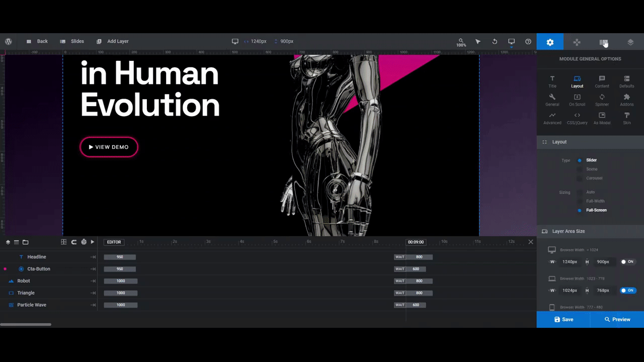Image resolution: width=644 pixels, height=362 pixels.
Task: Open the As Modal options section
Action: (x=602, y=119)
